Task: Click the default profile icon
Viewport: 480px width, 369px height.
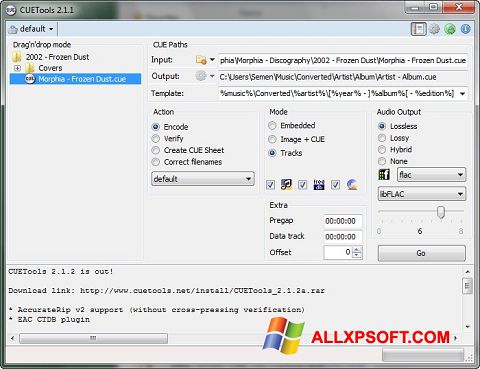Action: (13, 30)
